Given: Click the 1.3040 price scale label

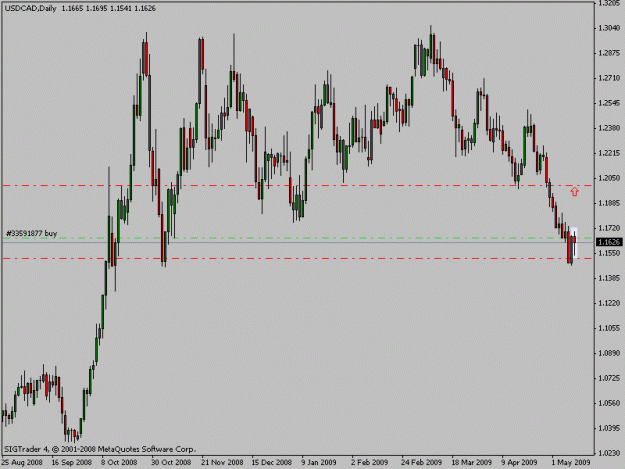Looking at the screenshot, I should 609,28.
